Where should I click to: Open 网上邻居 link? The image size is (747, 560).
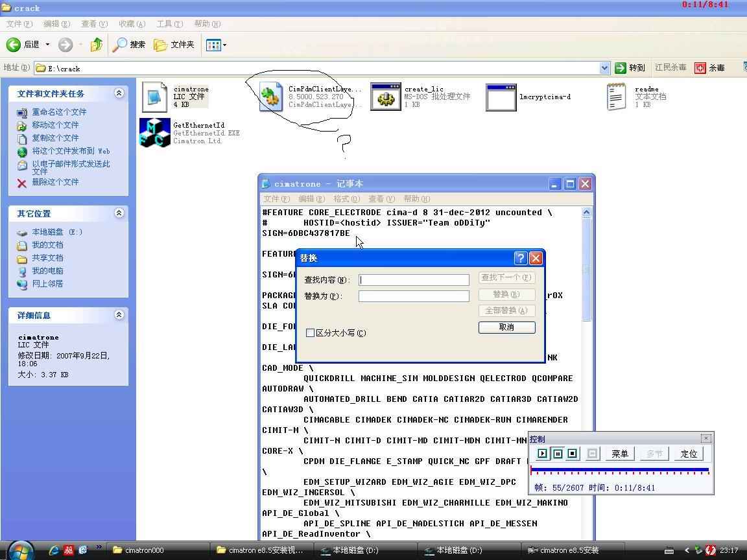coord(47,283)
